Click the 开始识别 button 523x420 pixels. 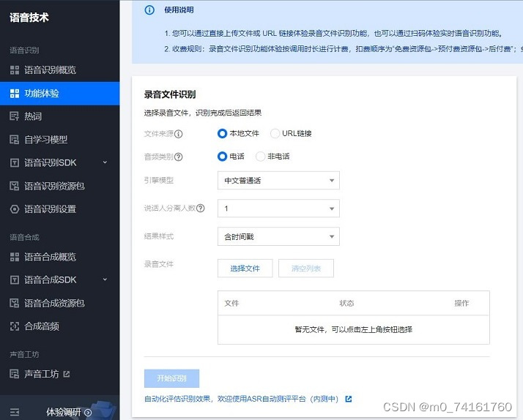click(172, 378)
